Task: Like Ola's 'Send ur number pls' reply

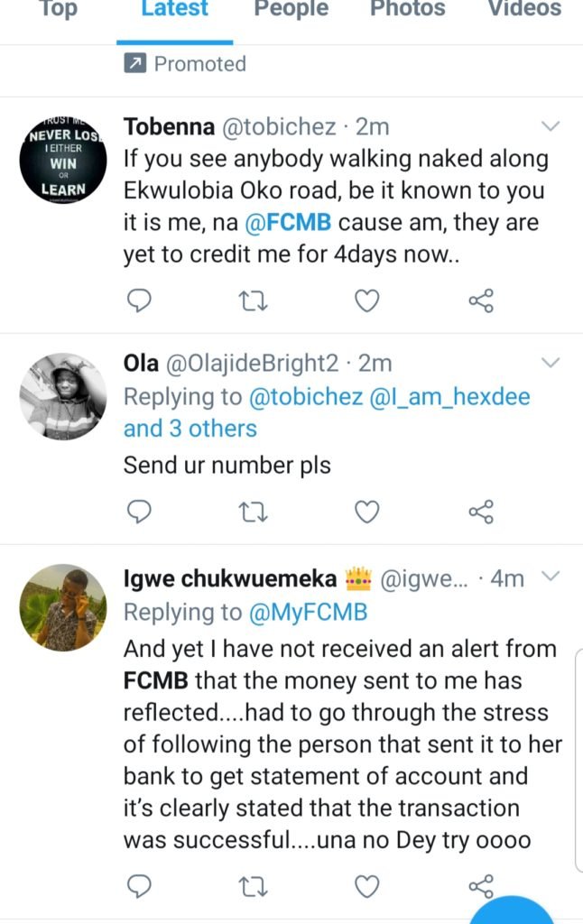Action: (366, 513)
